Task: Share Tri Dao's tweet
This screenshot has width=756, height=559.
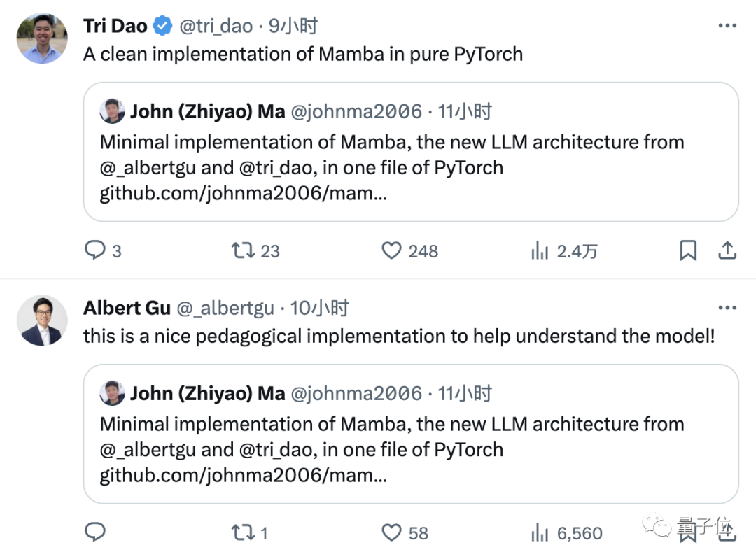Action: 727,250
